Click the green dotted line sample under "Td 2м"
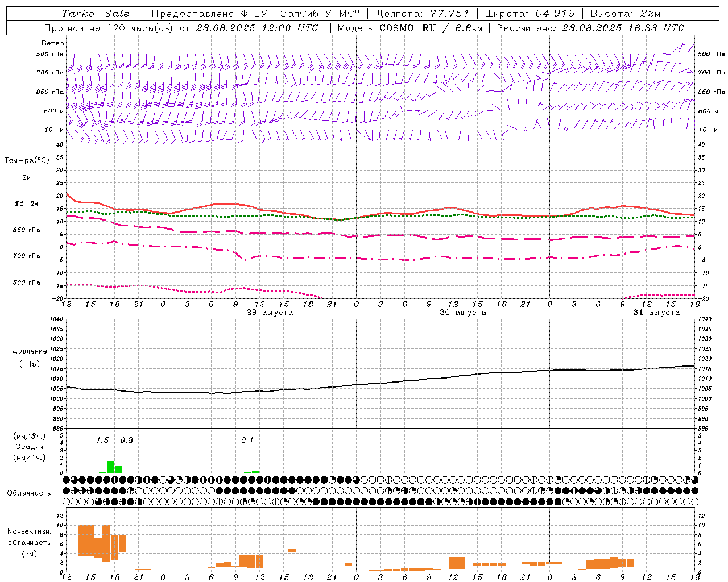Image resolution: width=728 pixels, height=582 pixels. pyautogui.click(x=25, y=210)
